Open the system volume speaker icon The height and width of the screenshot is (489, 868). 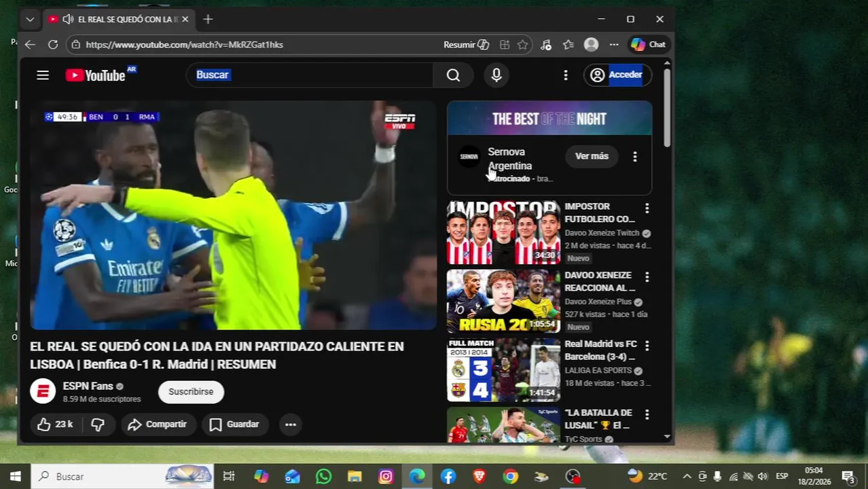(762, 476)
